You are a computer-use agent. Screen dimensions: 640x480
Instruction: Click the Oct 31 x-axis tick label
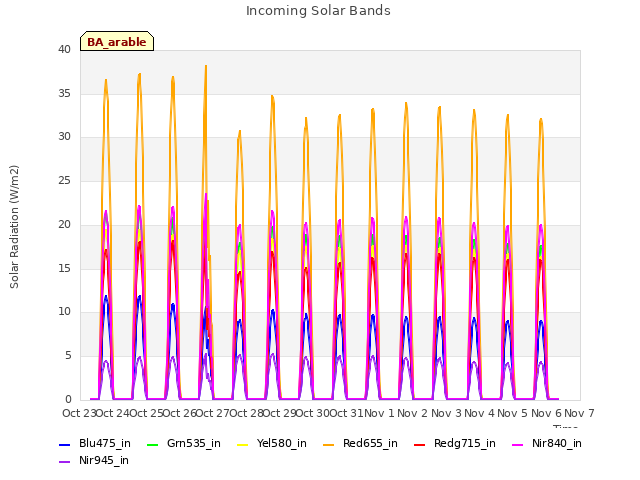346,414
